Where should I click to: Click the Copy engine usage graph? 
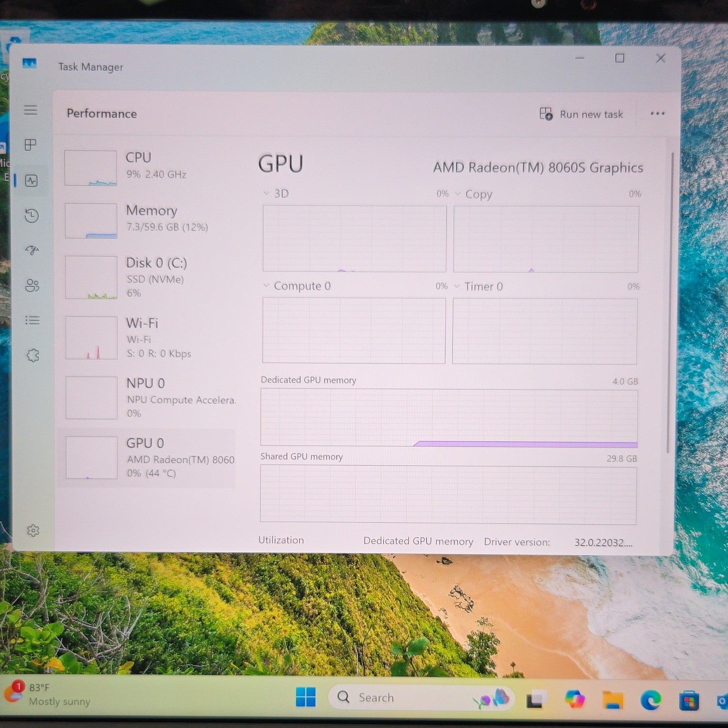pos(546,239)
